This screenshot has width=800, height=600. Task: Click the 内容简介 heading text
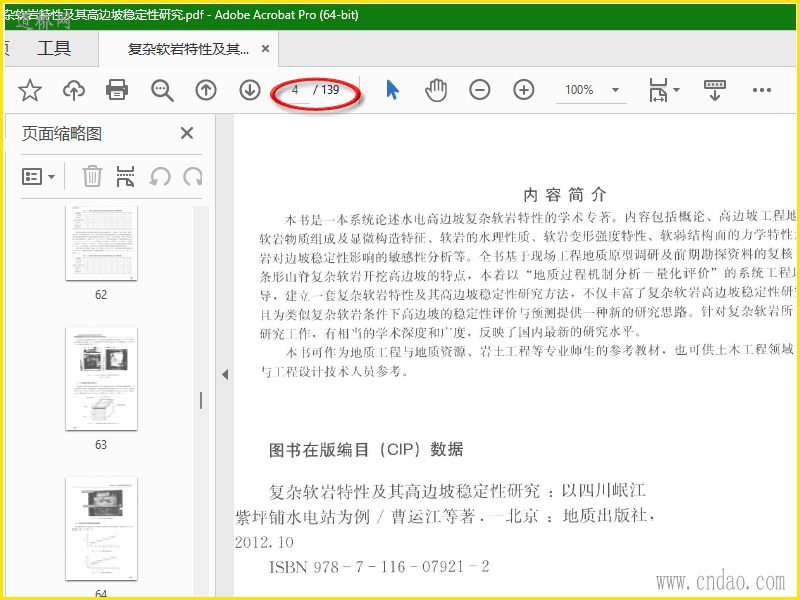565,194
